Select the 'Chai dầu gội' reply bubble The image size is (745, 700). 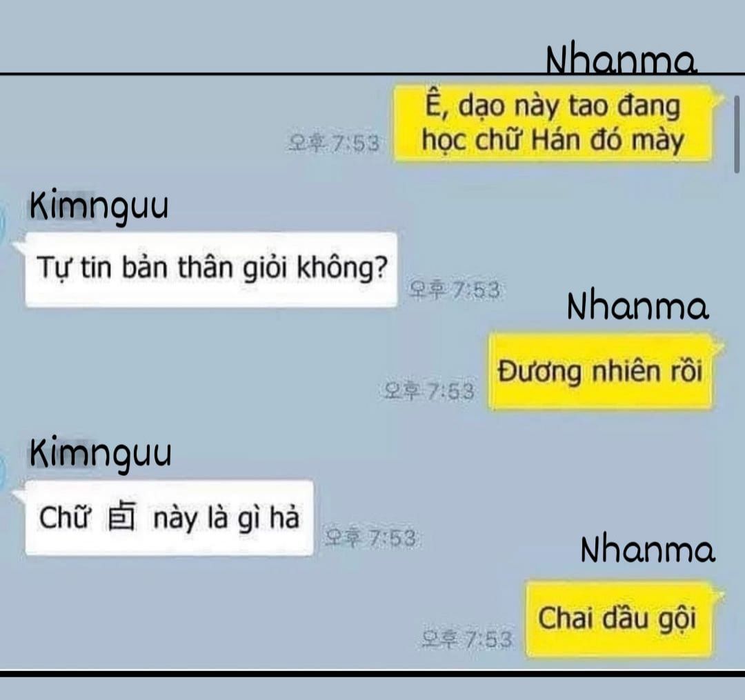pos(619,619)
